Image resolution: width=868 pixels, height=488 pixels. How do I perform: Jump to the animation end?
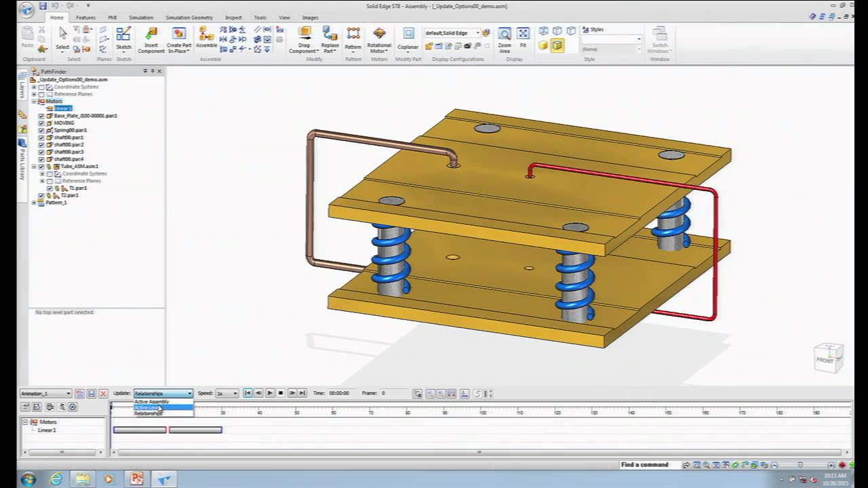pyautogui.click(x=302, y=393)
